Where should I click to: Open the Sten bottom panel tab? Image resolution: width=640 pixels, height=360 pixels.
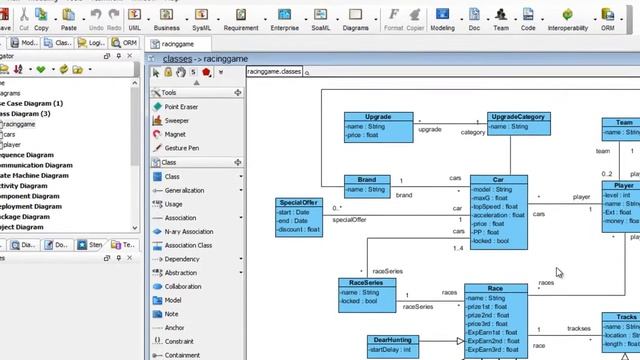pyautogui.click(x=90, y=245)
